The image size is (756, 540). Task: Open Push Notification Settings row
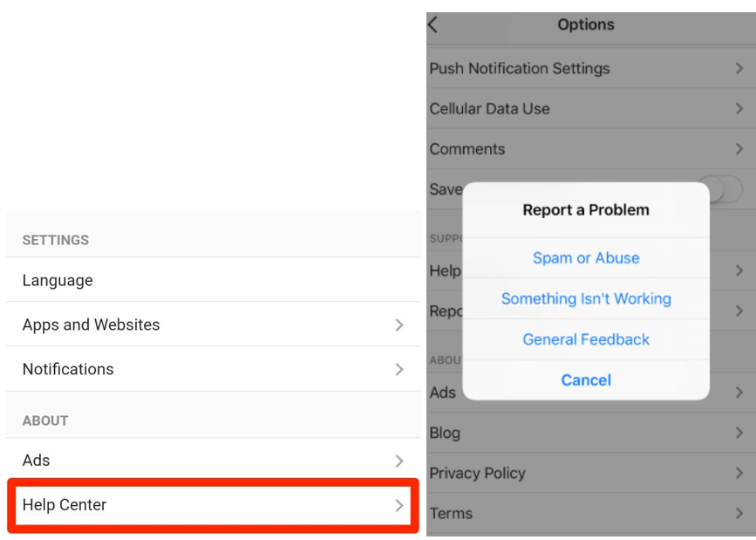click(591, 68)
